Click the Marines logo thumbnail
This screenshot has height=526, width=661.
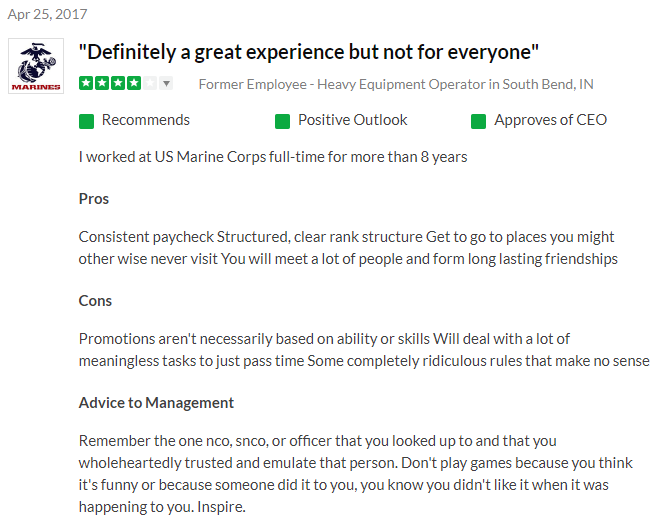35,67
